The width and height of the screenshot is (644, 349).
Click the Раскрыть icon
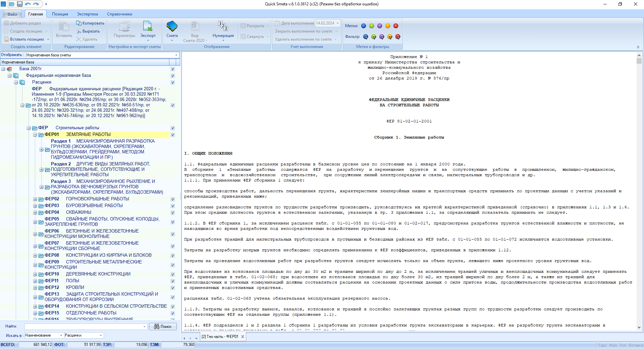(243, 26)
